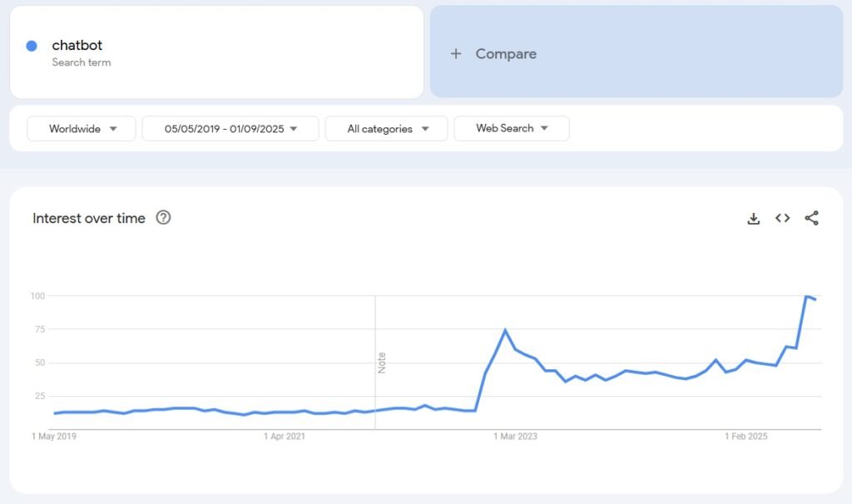This screenshot has width=852, height=504.
Task: Click the Note marker on the chart
Action: (x=382, y=363)
